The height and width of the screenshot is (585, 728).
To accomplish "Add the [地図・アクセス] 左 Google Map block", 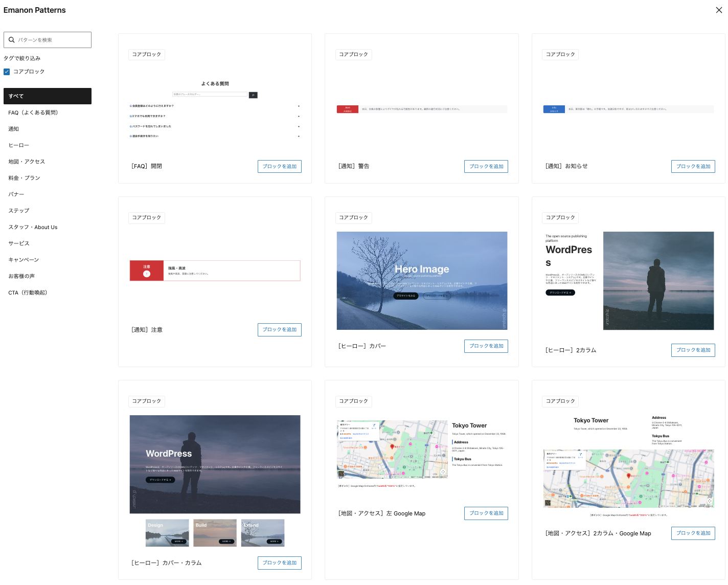I will click(x=486, y=513).
